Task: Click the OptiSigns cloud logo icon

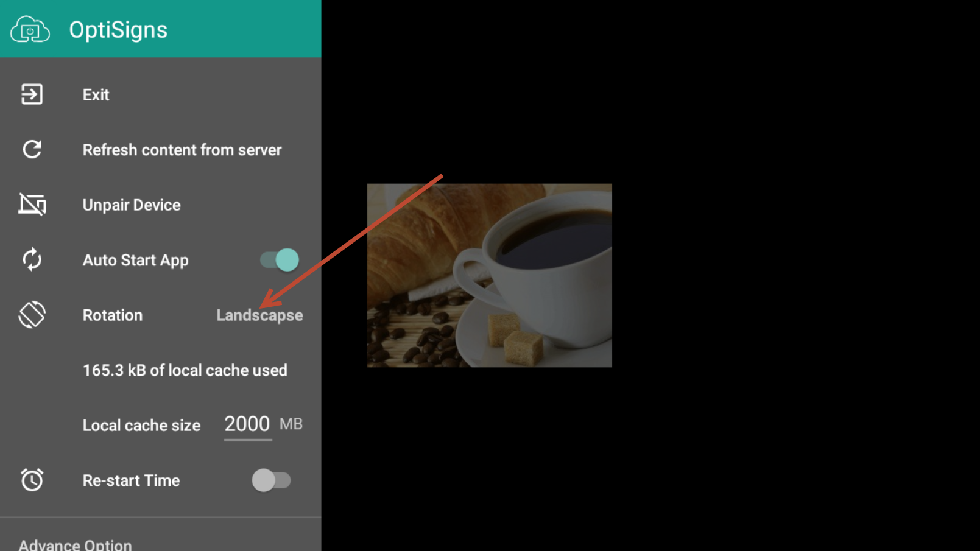Action: coord(30,29)
